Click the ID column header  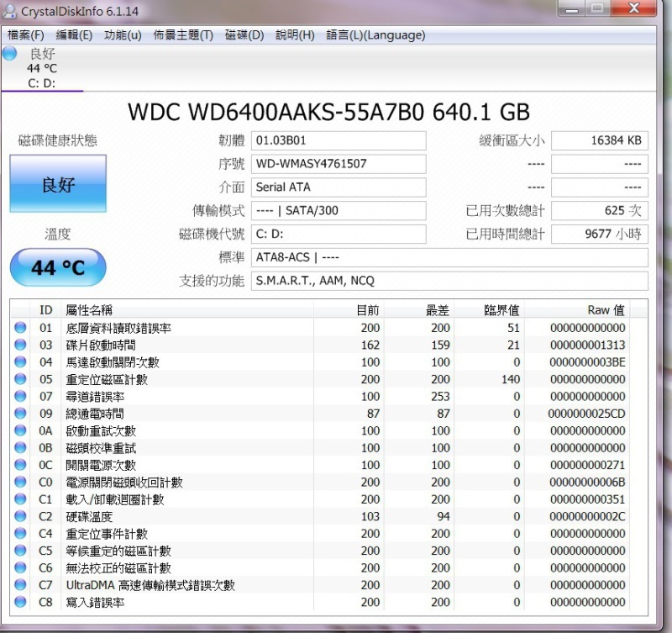click(x=46, y=310)
